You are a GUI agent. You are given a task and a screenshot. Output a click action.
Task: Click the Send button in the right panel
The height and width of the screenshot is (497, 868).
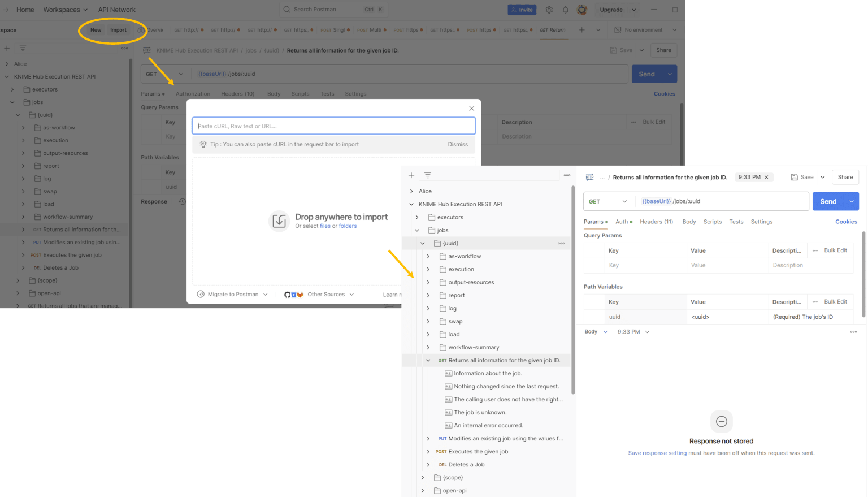pyautogui.click(x=828, y=201)
